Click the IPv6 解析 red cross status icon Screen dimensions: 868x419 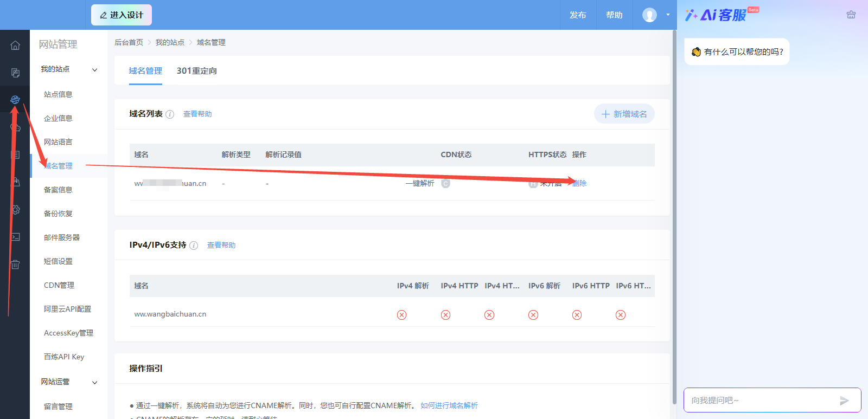point(533,315)
